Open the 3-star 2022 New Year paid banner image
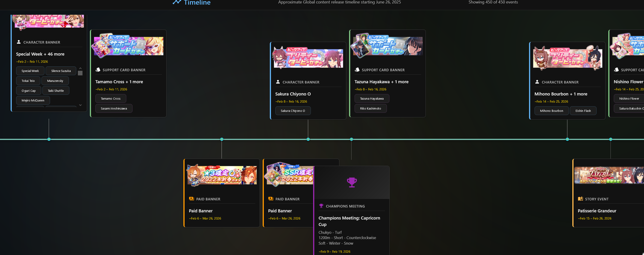 pos(222,175)
